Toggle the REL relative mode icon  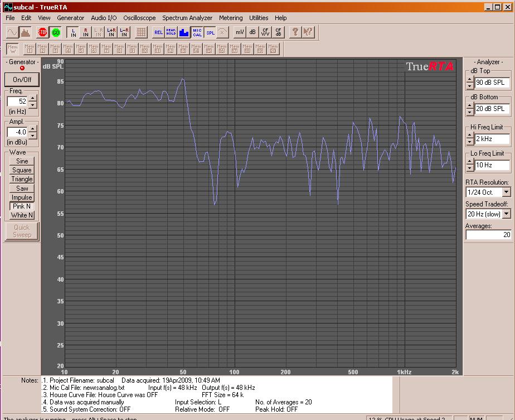(x=158, y=32)
